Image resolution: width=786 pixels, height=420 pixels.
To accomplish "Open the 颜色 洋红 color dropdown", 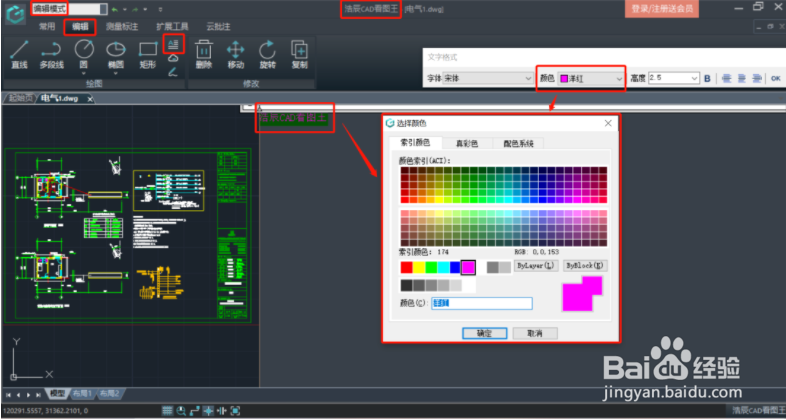I will pyautogui.click(x=591, y=79).
